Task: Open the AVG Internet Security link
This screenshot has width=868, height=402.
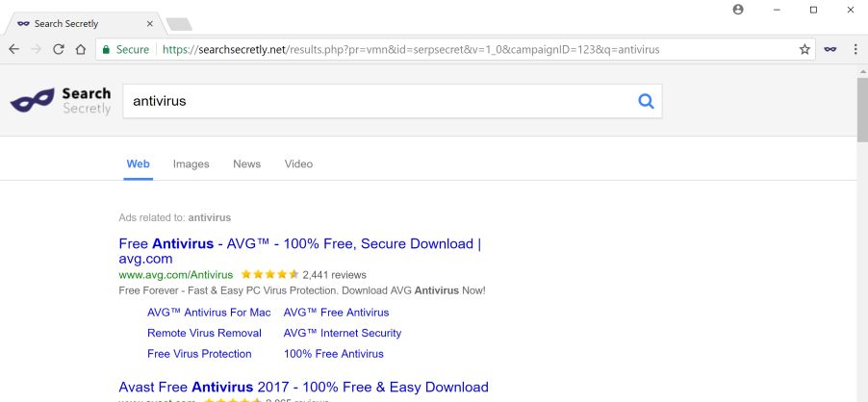Action: tap(342, 333)
